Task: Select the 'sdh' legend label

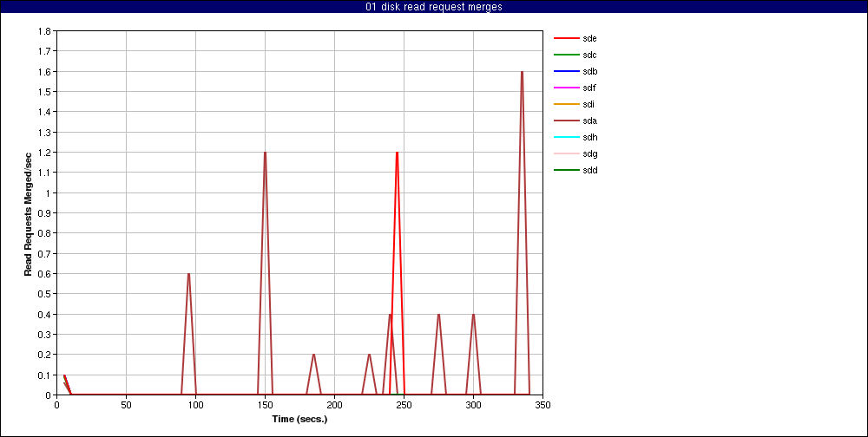Action: 589,137
